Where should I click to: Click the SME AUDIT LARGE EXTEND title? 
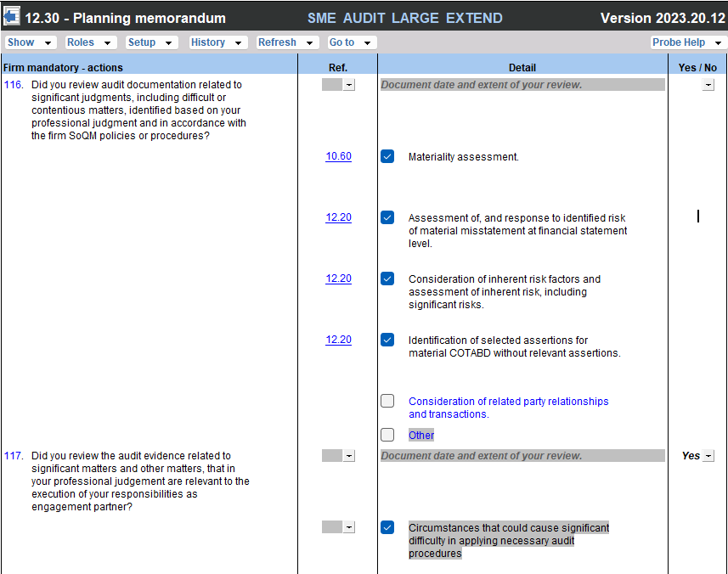point(405,18)
